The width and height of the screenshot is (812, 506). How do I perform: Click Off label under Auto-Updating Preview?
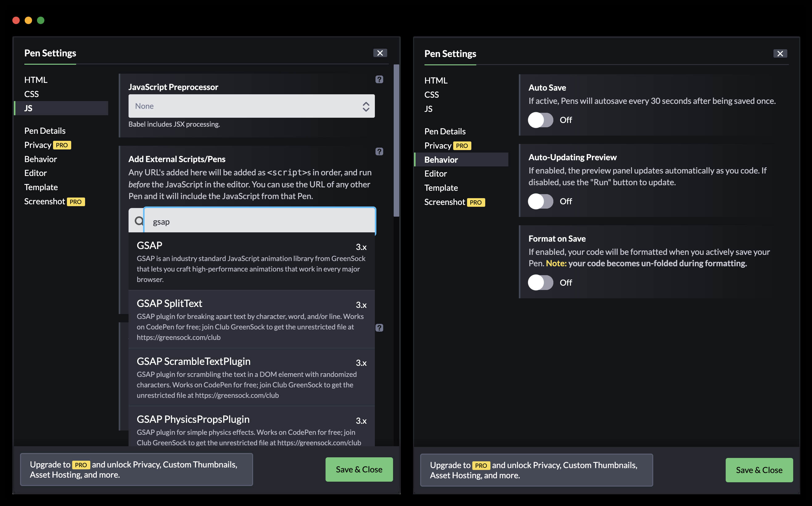(x=566, y=202)
